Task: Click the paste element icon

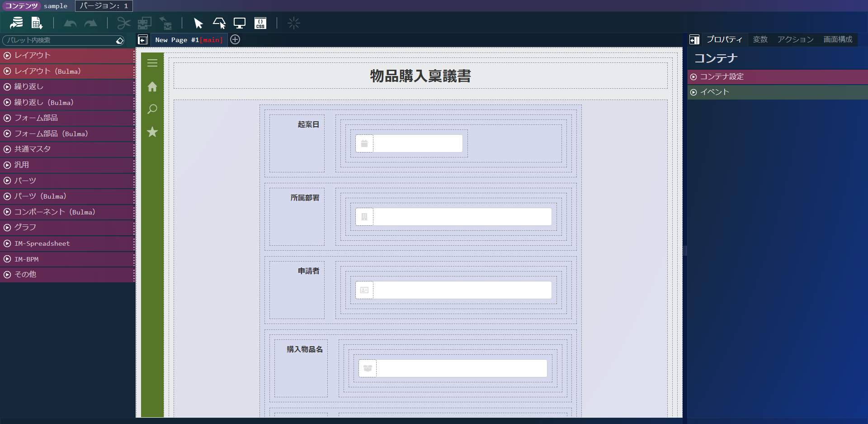Action: click(165, 23)
